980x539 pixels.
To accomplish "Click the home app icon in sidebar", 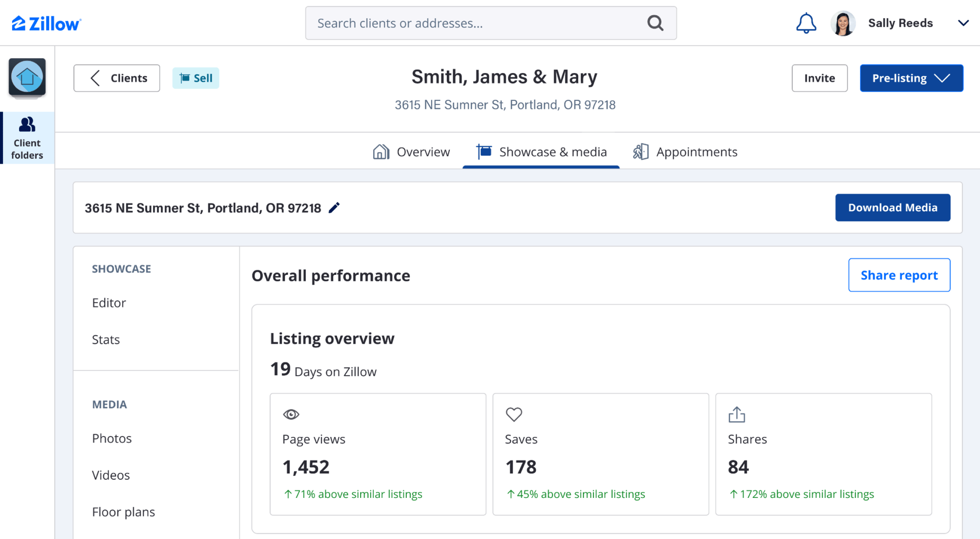I will coord(27,77).
